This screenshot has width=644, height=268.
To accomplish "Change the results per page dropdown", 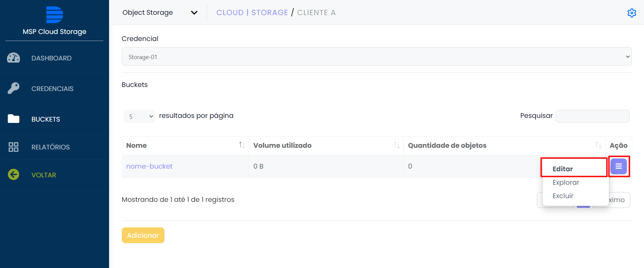I will [139, 116].
